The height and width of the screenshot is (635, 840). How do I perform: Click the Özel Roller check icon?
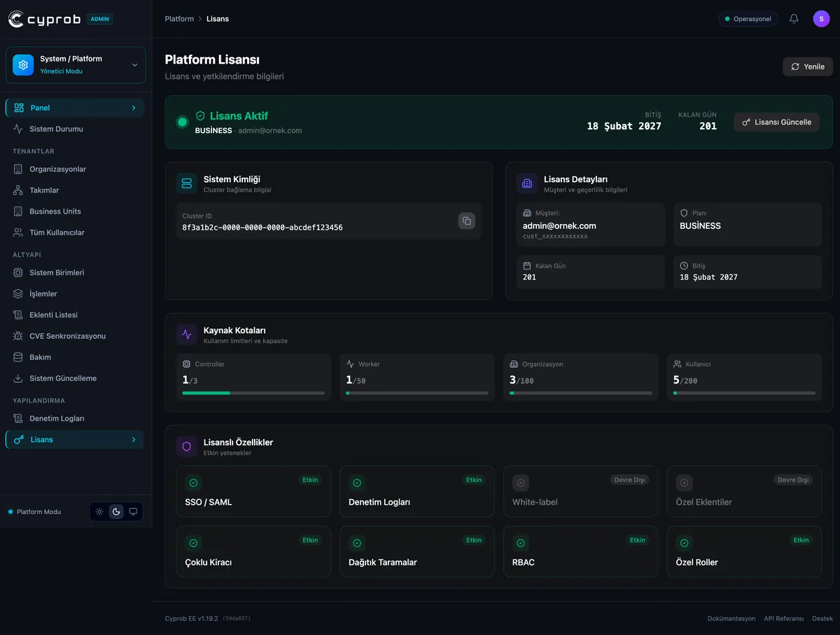tap(684, 543)
